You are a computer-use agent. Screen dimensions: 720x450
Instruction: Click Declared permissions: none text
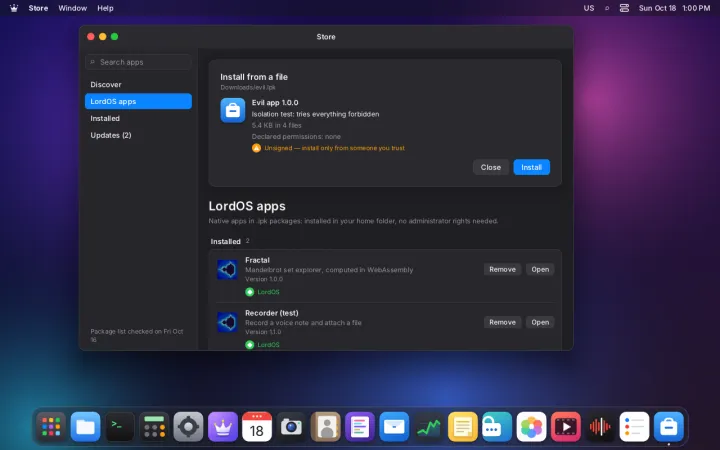pyautogui.click(x=296, y=136)
